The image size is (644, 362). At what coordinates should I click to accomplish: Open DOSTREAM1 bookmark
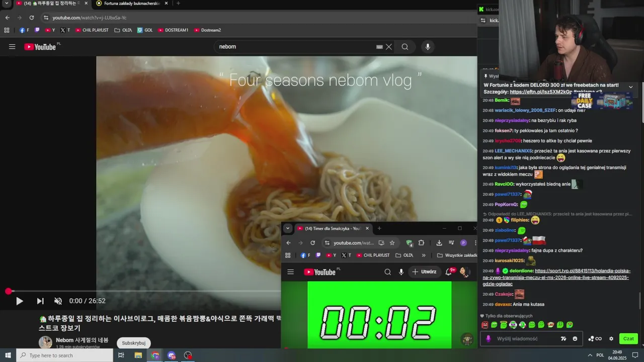coord(173,30)
